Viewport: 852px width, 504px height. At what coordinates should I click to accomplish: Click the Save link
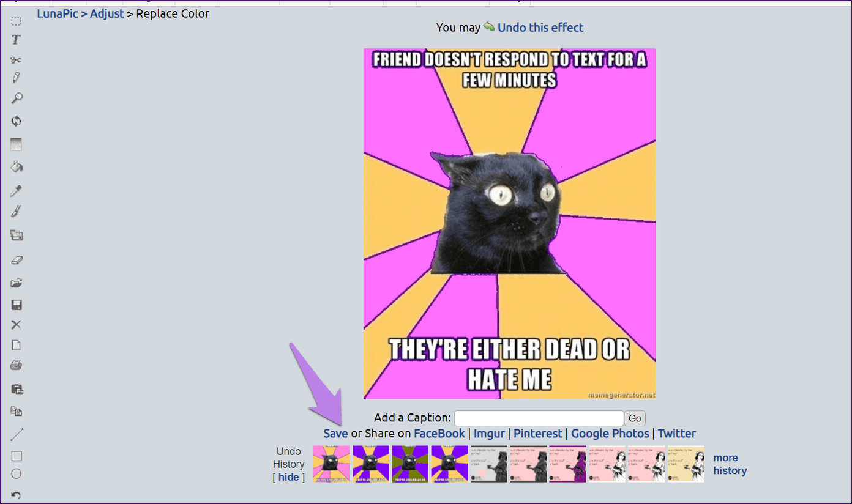coord(335,434)
